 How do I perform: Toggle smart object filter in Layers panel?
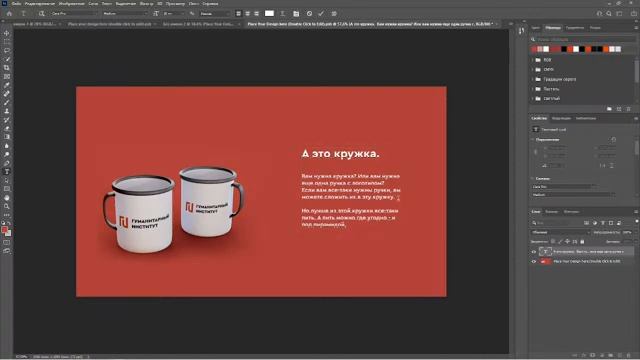(x=619, y=223)
